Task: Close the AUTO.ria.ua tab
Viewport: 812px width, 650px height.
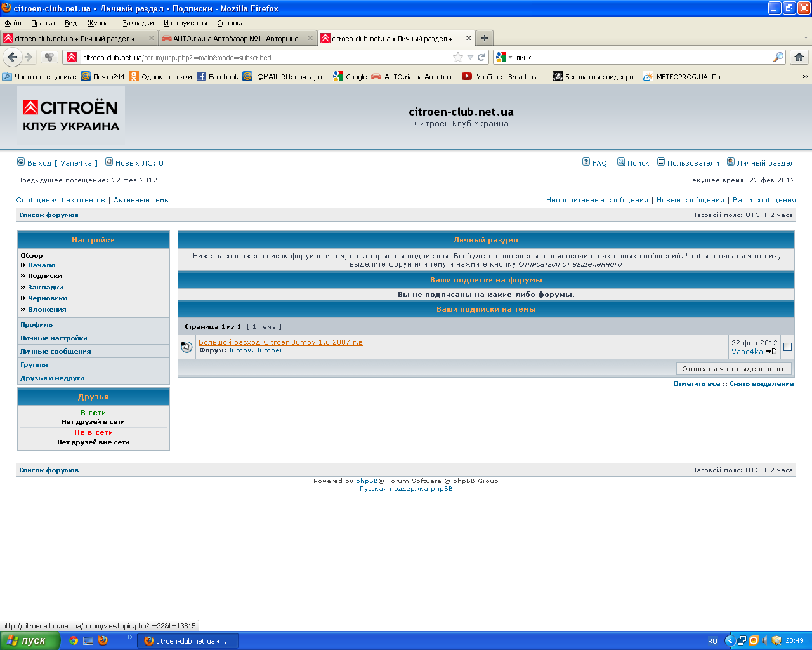Action: [310, 38]
